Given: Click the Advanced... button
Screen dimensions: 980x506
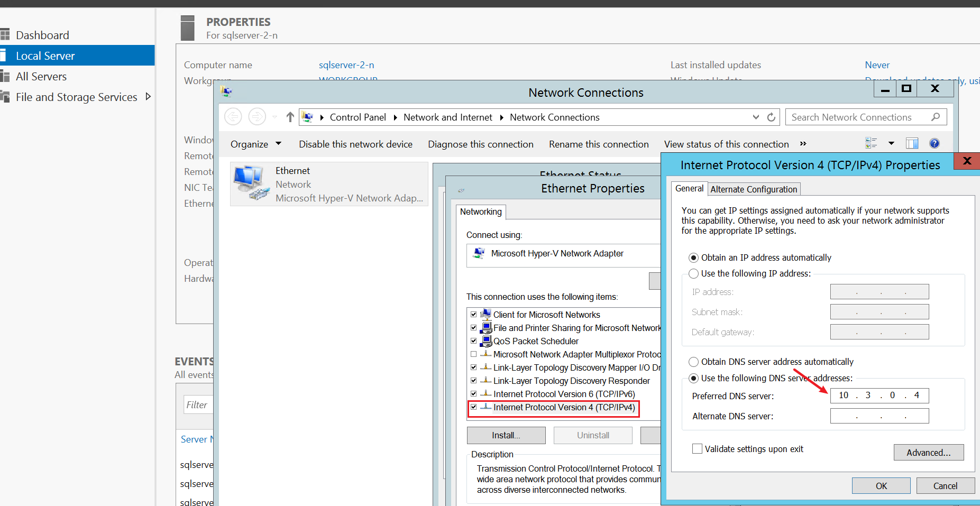Looking at the screenshot, I should point(928,453).
